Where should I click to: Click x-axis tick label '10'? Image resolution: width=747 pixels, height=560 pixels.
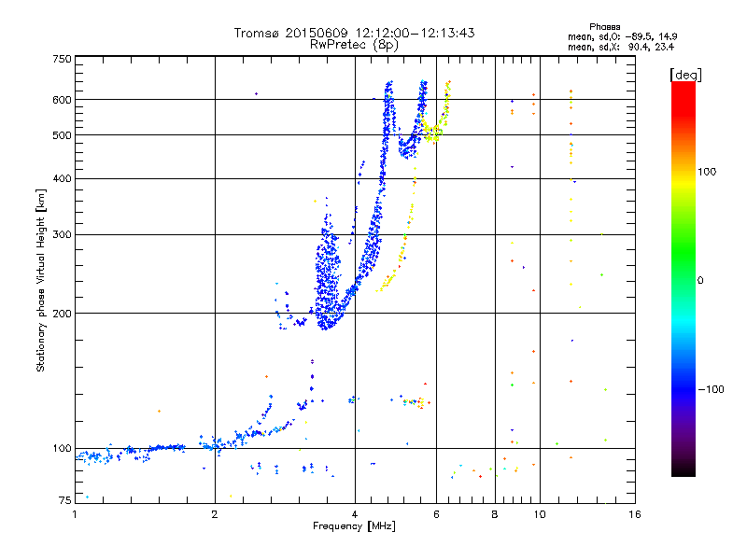coord(540,514)
